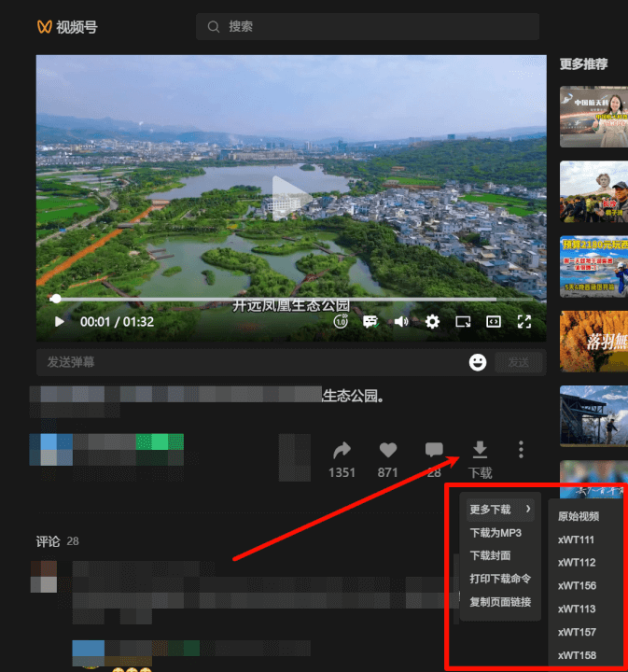
Task: Toggle the danmaku display icon
Action: [370, 321]
